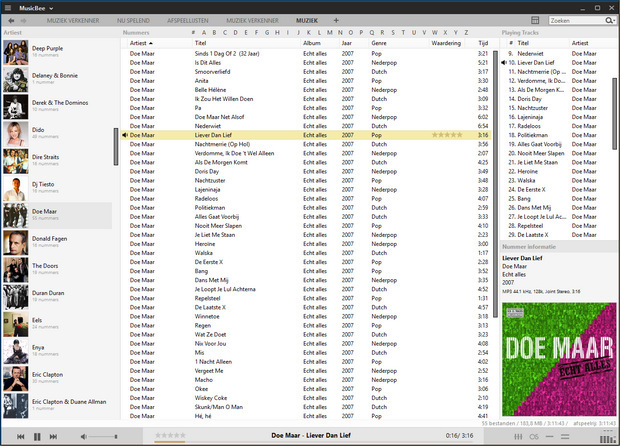
Task: Select The Doors in the artist list
Action: (58, 270)
